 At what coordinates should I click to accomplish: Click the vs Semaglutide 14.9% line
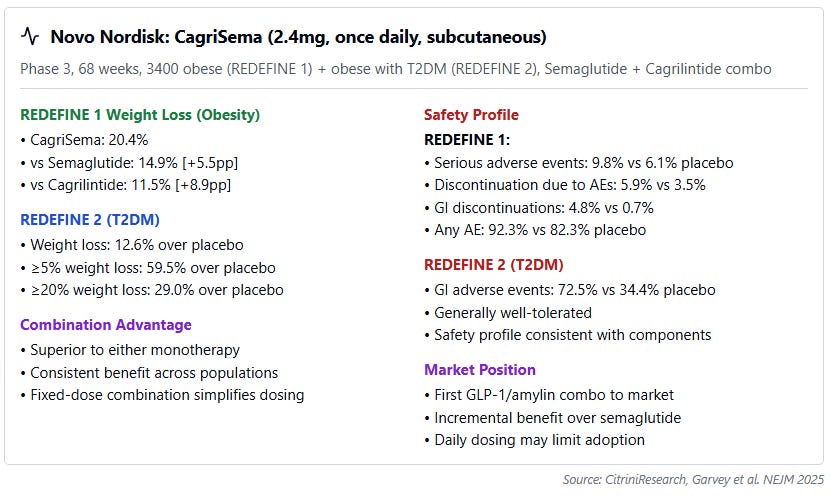(x=129, y=162)
